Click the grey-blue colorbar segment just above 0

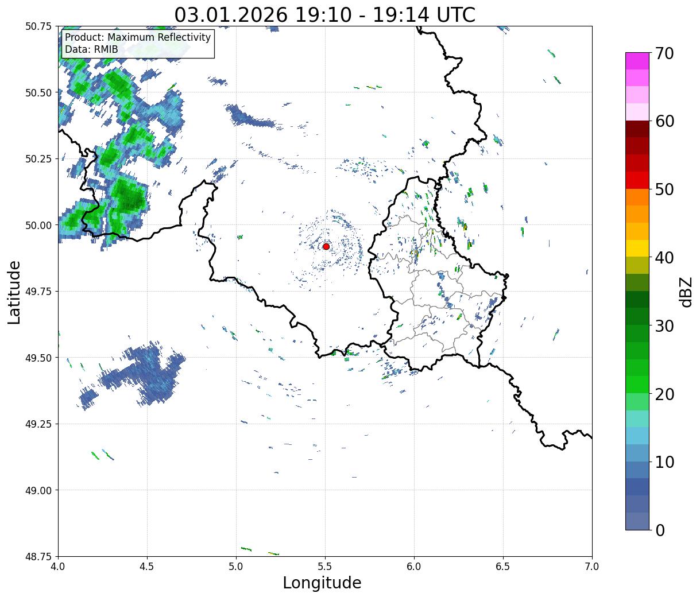[637, 521]
